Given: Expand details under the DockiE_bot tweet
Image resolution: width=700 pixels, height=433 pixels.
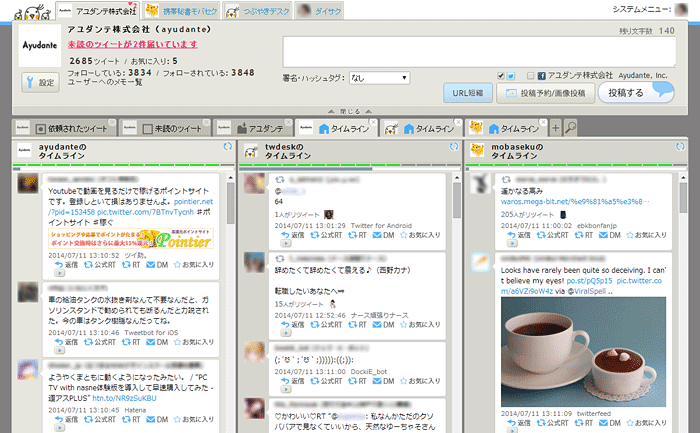Looking at the screenshot, I should tap(286, 389).
